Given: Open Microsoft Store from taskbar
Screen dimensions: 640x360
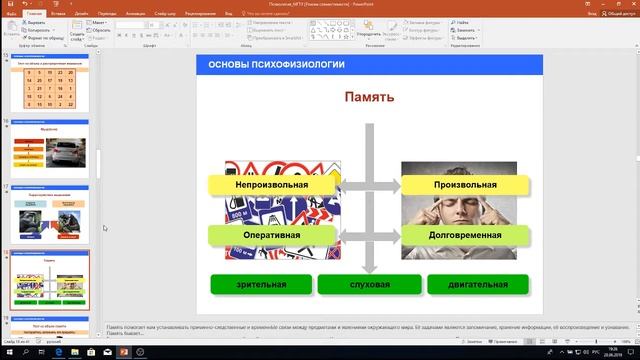Looking at the screenshot, I should (x=91, y=352).
